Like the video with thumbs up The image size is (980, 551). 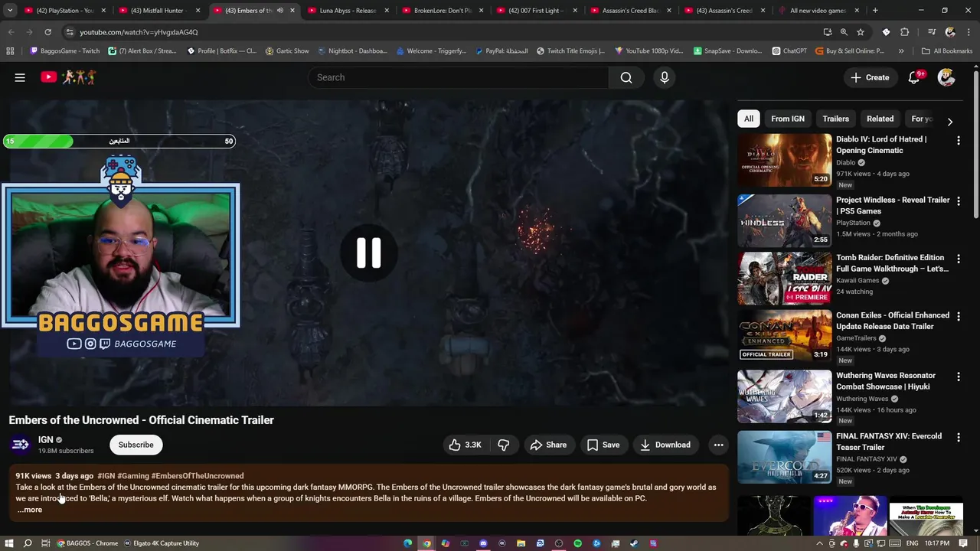465,445
